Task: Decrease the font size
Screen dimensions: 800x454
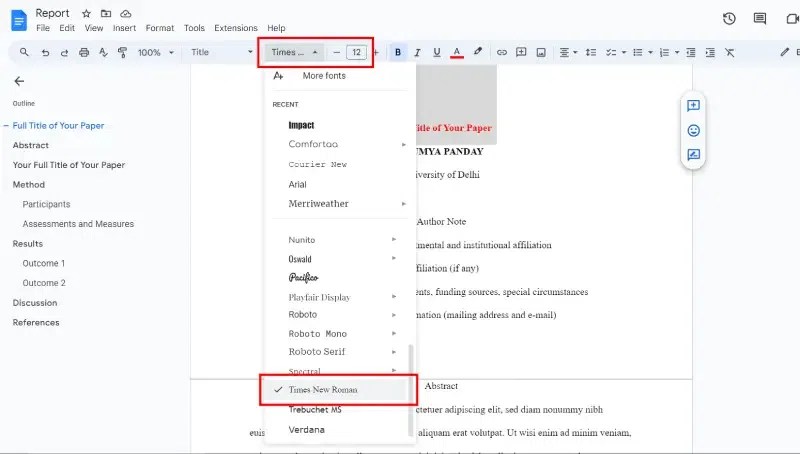Action: [336, 52]
